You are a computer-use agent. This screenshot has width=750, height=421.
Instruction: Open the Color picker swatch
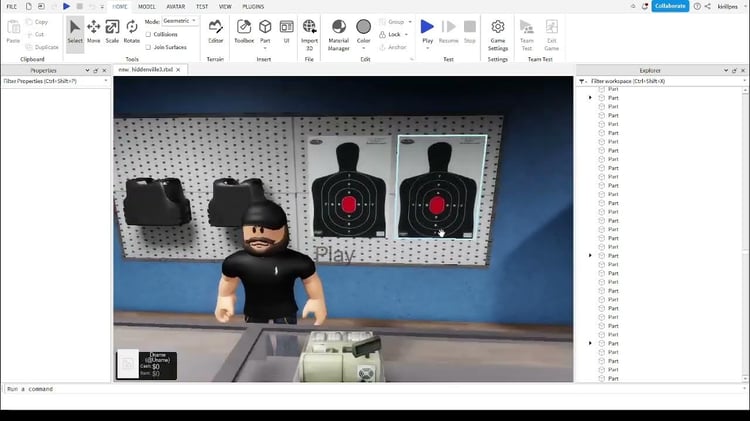click(364, 27)
